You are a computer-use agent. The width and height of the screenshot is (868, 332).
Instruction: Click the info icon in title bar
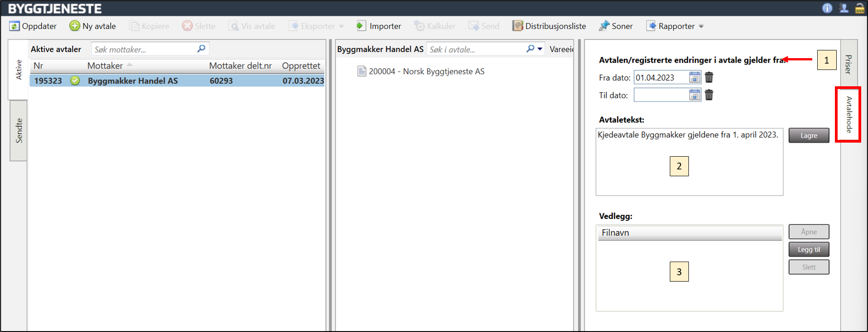(827, 8)
